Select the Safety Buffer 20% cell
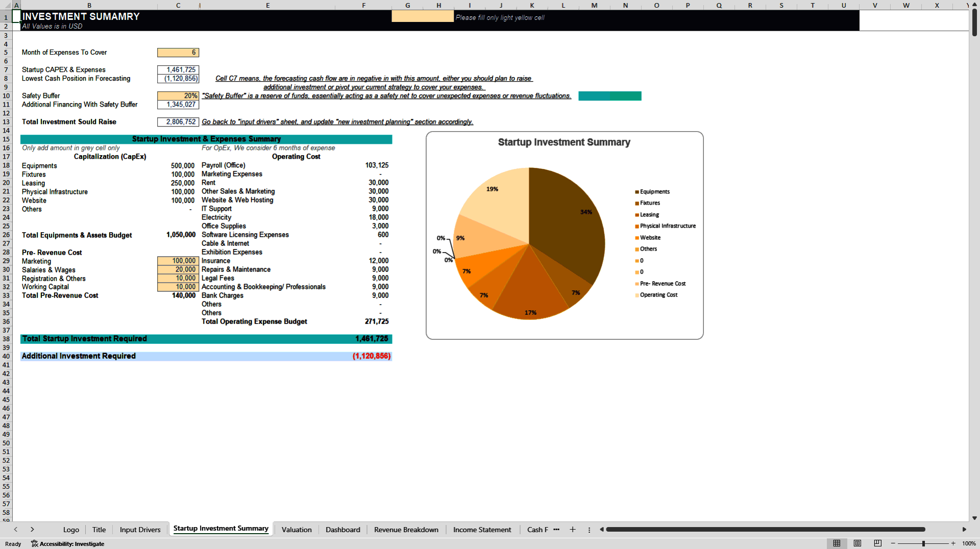 pyautogui.click(x=178, y=96)
